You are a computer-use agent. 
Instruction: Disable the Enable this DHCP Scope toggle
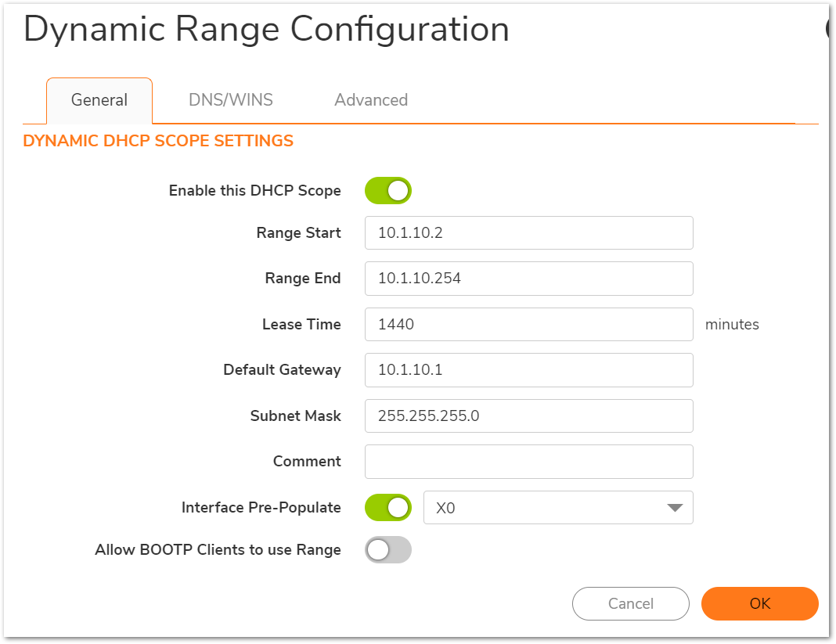coord(388,190)
